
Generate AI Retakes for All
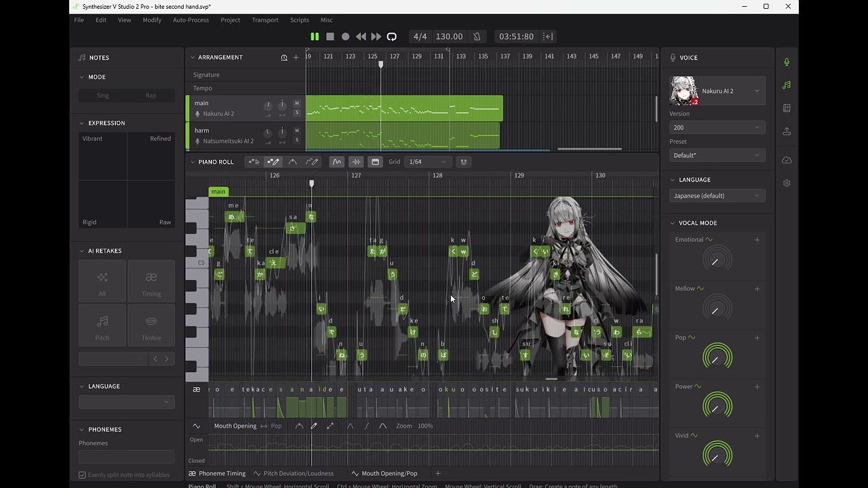pos(102,280)
